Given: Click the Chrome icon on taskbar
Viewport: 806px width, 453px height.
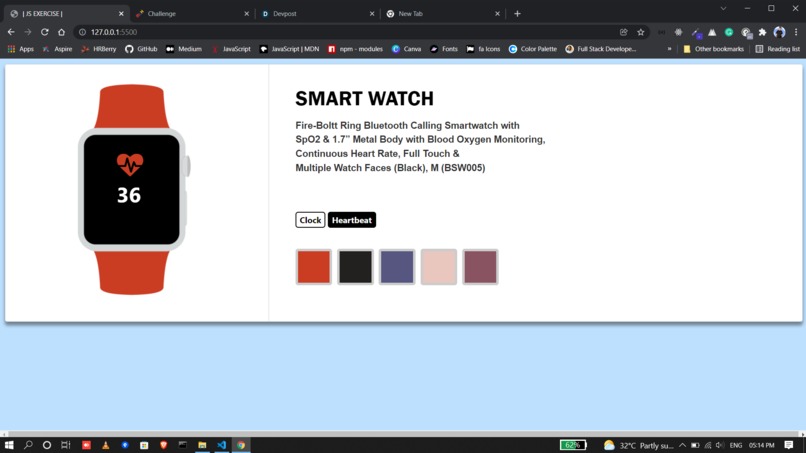Looking at the screenshot, I should [x=241, y=445].
